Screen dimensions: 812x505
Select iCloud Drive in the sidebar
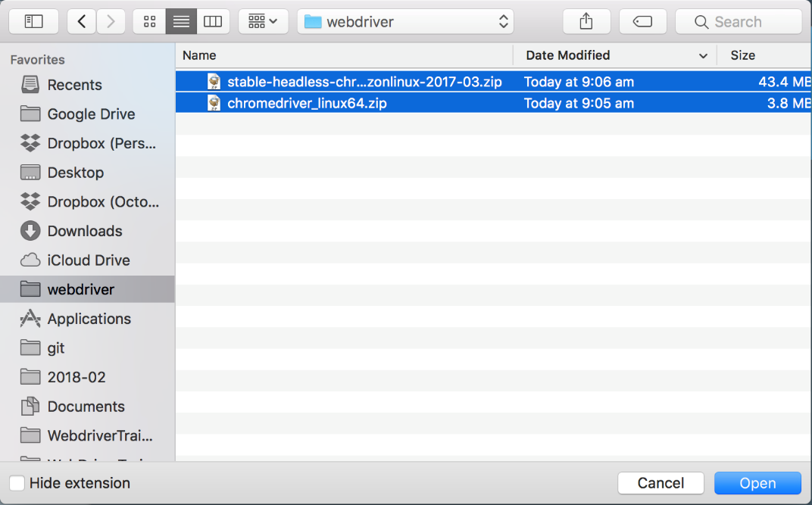pos(88,260)
